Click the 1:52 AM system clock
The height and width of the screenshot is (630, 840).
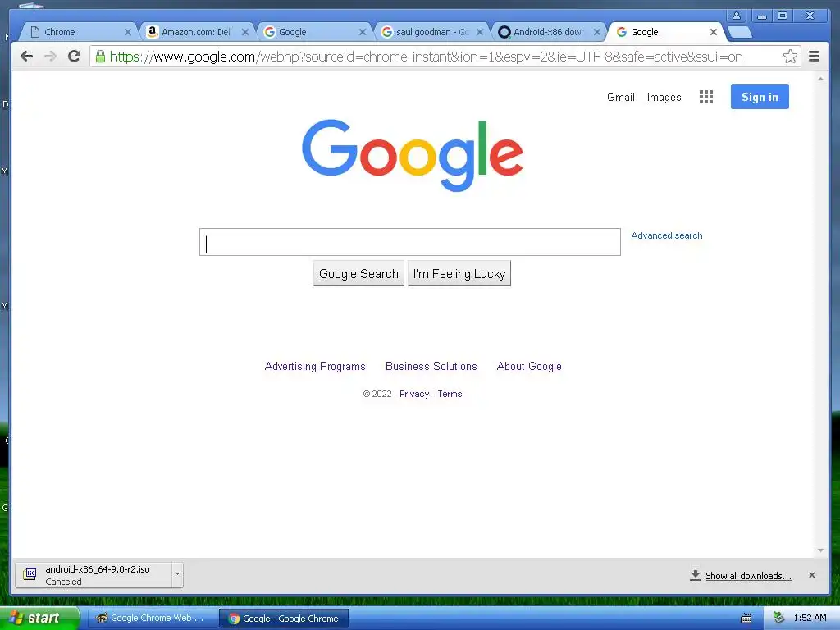[810, 618]
